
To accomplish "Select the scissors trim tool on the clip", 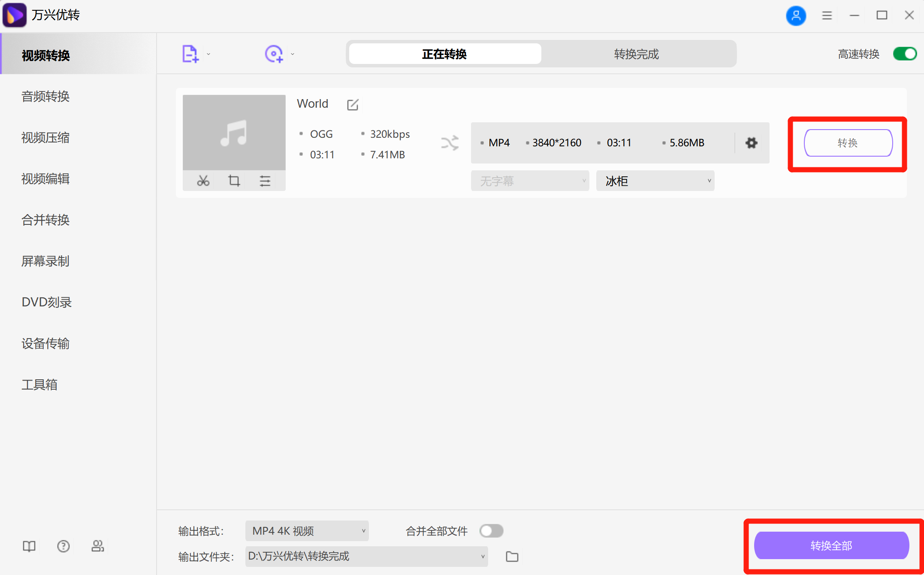I will coord(203,181).
